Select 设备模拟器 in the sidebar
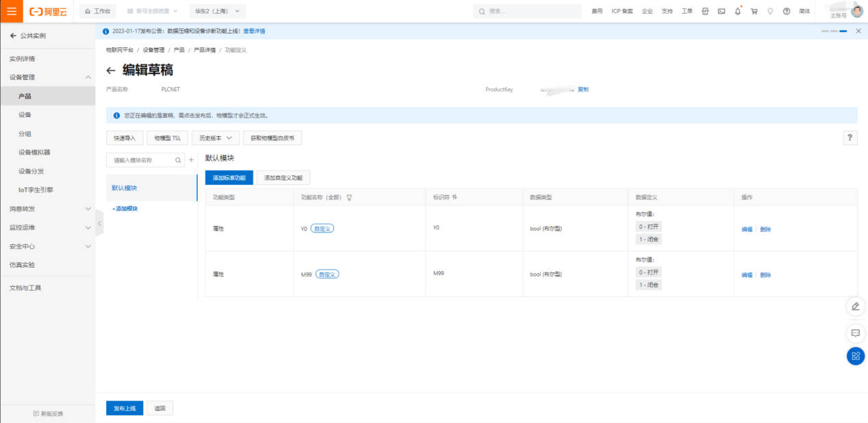 coord(34,152)
